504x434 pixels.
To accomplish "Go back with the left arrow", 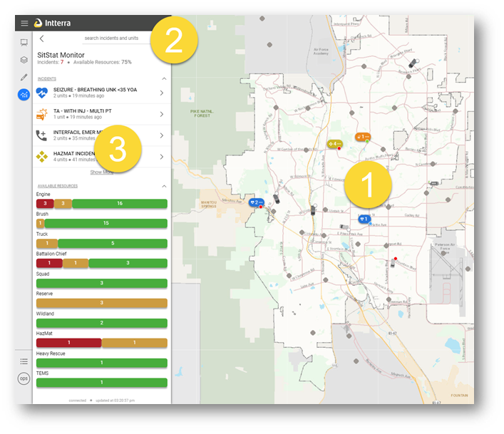I will pos(42,38).
